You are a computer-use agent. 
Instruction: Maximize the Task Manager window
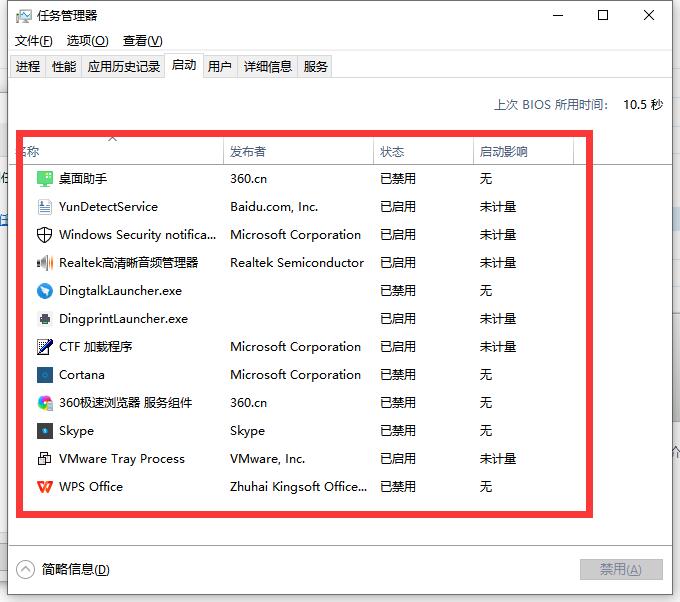pyautogui.click(x=603, y=16)
